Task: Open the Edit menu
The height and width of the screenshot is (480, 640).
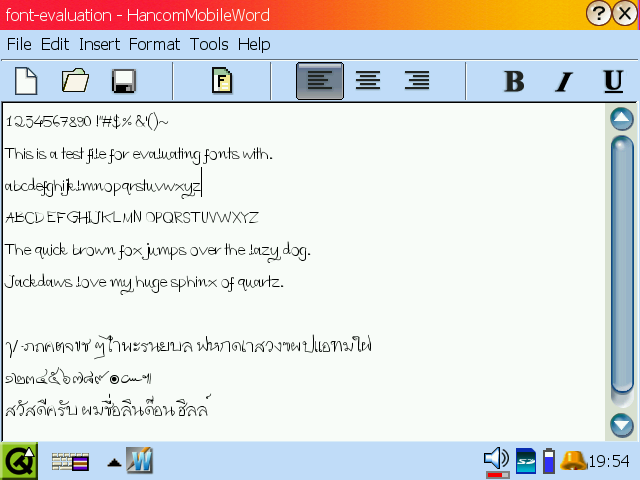Action: (55, 44)
